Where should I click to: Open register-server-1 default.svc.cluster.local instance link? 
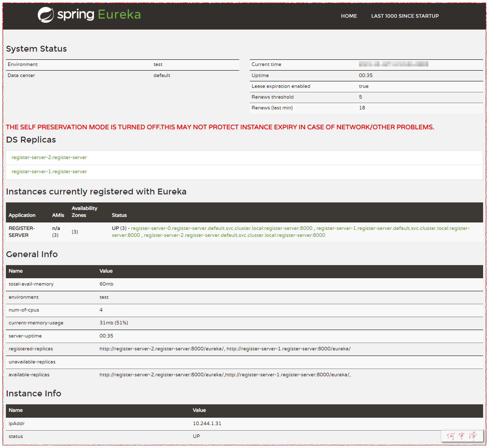tap(393, 228)
